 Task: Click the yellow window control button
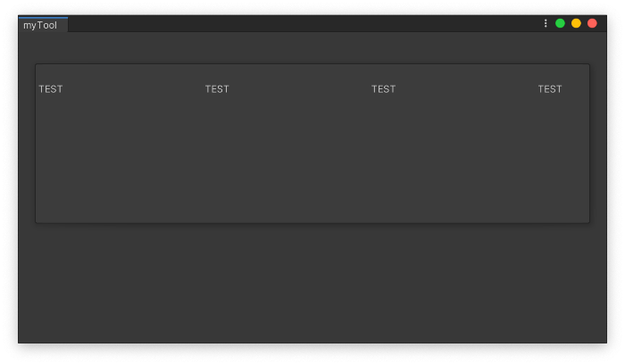(x=576, y=23)
